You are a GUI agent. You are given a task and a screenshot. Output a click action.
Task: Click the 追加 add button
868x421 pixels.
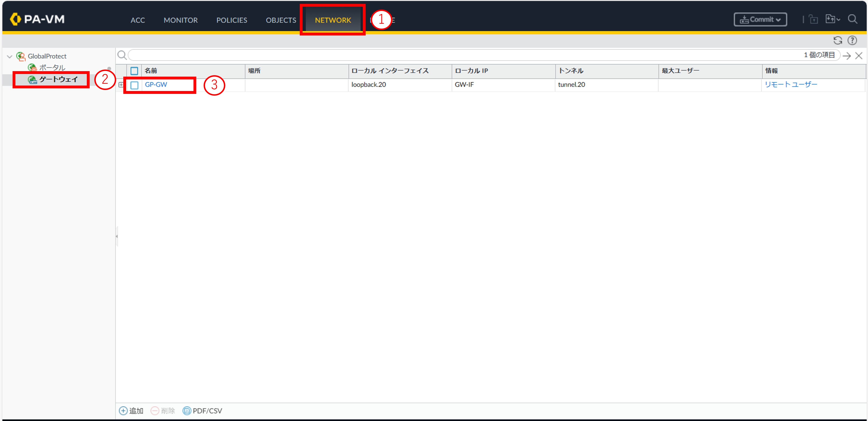pos(131,410)
